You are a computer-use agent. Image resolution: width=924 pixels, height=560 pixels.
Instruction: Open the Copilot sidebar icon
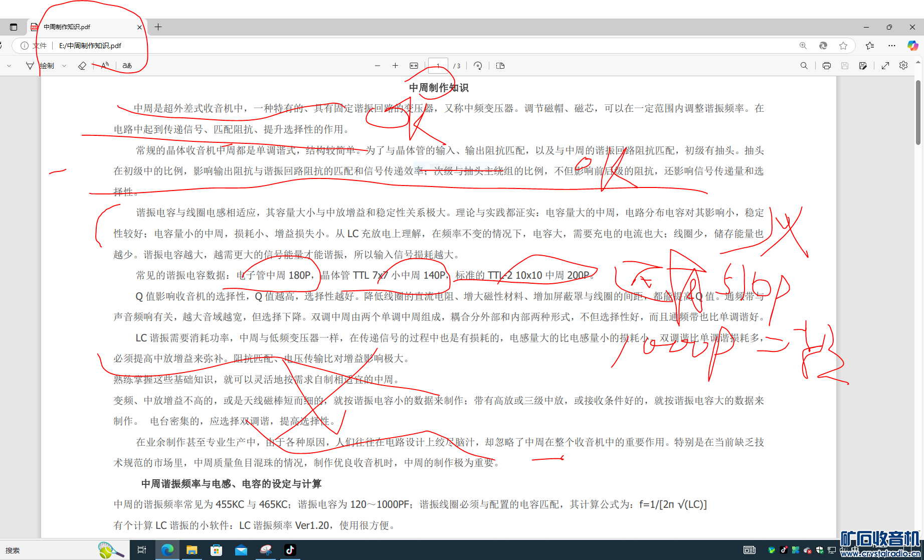click(912, 46)
